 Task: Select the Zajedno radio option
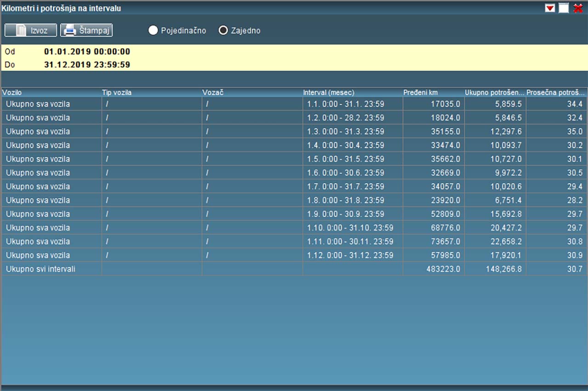[223, 31]
